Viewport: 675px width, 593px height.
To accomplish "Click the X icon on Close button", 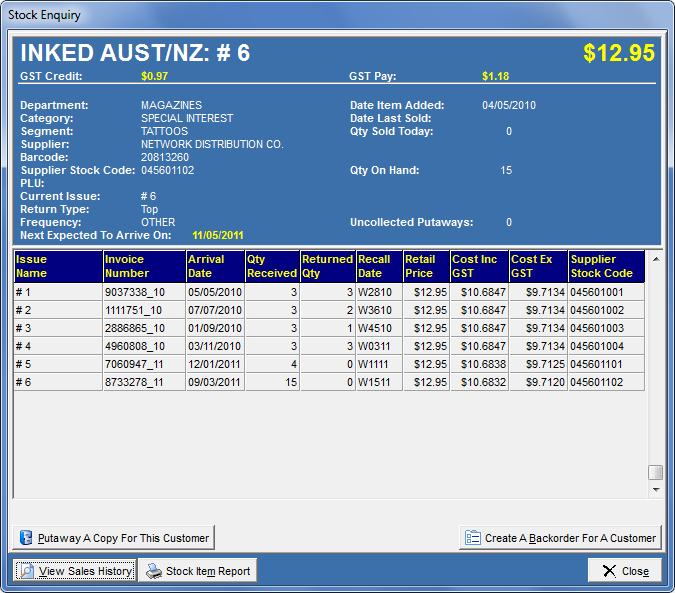I will pyautogui.click(x=607, y=571).
